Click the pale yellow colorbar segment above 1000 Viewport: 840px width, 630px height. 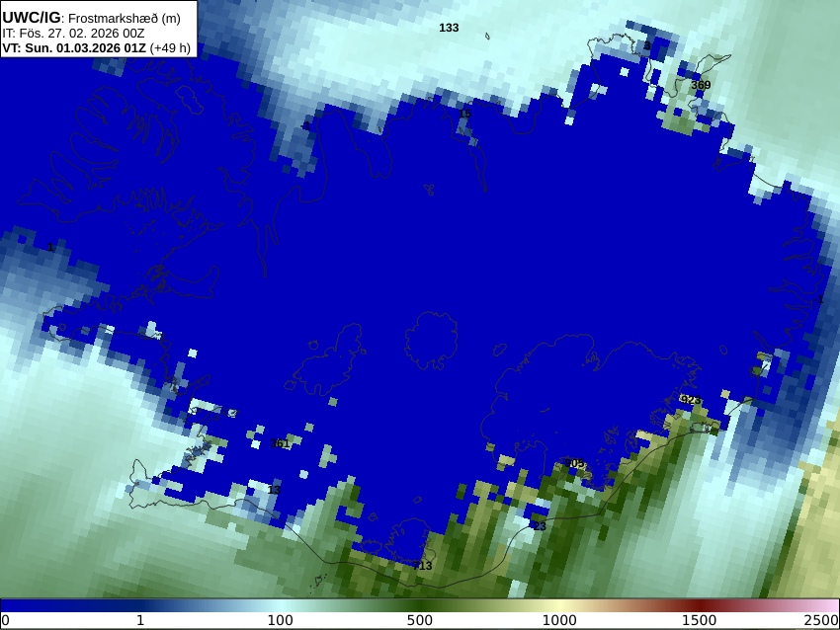pyautogui.click(x=559, y=605)
